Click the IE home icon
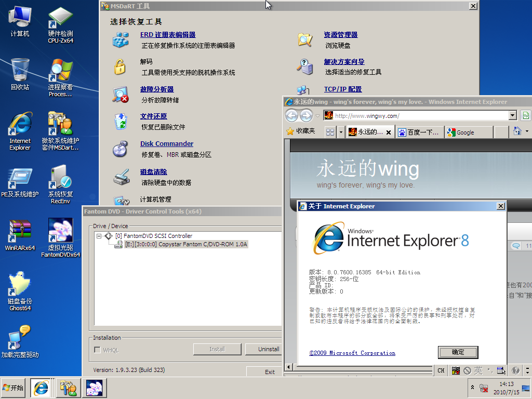 coord(517,131)
